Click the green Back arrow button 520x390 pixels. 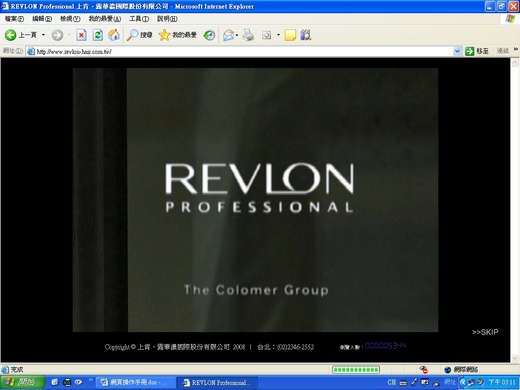click(10, 35)
